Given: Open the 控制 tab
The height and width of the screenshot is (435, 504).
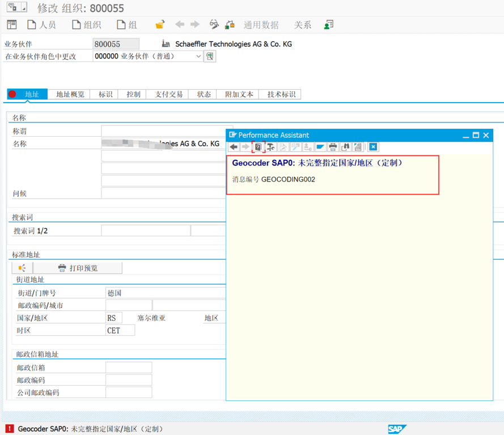Looking at the screenshot, I should [x=133, y=94].
